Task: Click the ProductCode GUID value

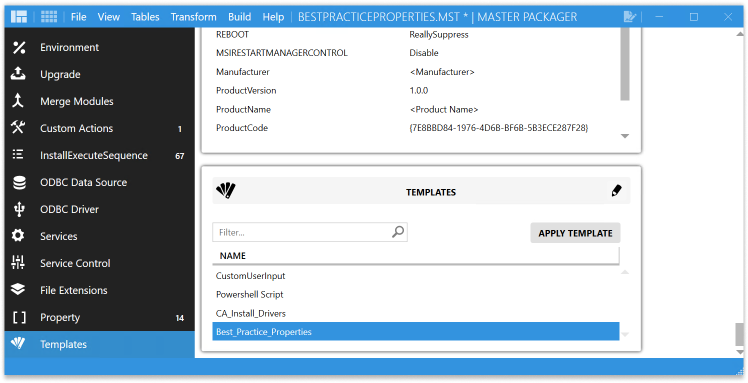Action: pyautogui.click(x=499, y=128)
